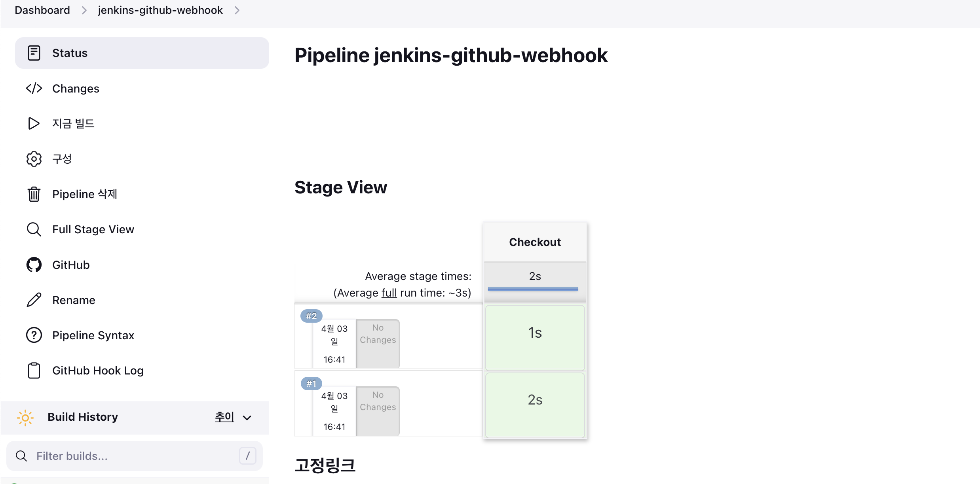Click the play icon for 지금 빌드
Screen dimensions: 980x484
(x=34, y=123)
